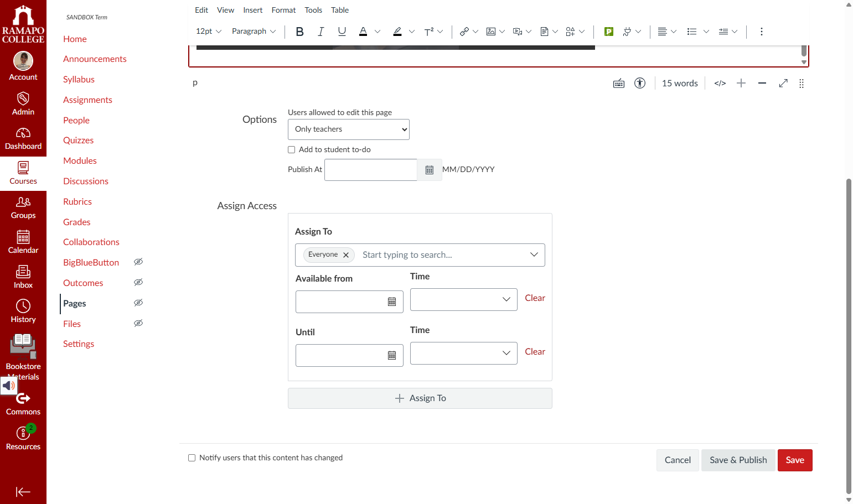Open the 12pt font size dropdown
The height and width of the screenshot is (504, 853).
pyautogui.click(x=209, y=32)
